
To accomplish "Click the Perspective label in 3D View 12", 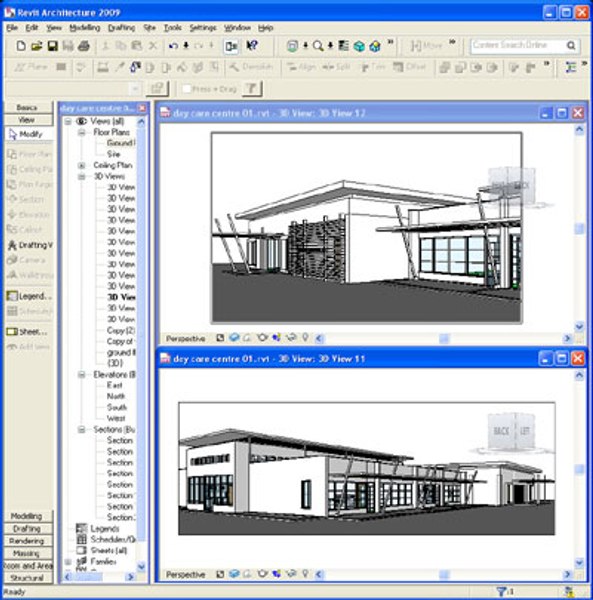I will click(186, 339).
